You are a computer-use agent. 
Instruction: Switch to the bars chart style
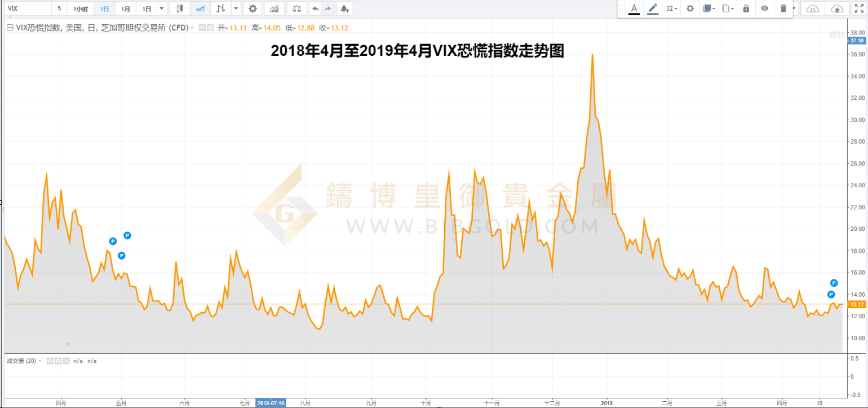[221, 8]
